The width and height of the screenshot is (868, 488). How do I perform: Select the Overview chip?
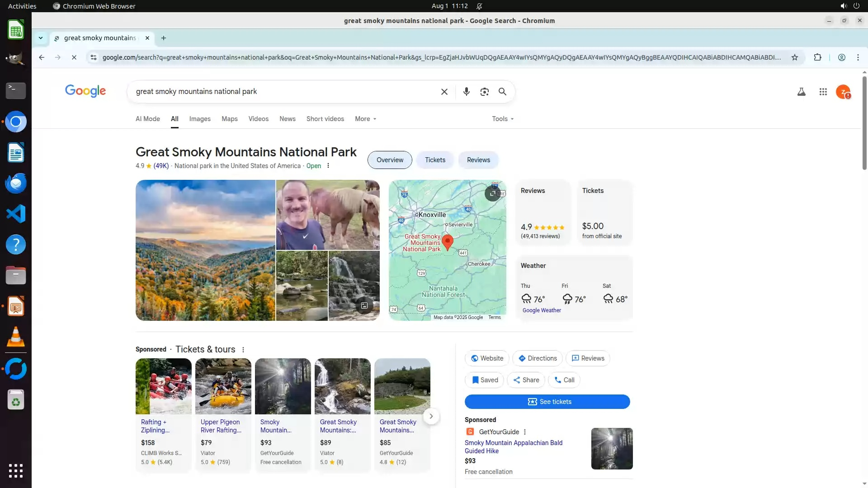click(x=390, y=160)
